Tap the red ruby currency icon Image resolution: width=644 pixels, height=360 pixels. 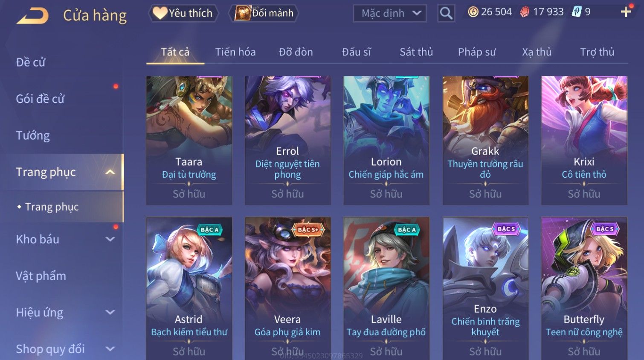(525, 12)
